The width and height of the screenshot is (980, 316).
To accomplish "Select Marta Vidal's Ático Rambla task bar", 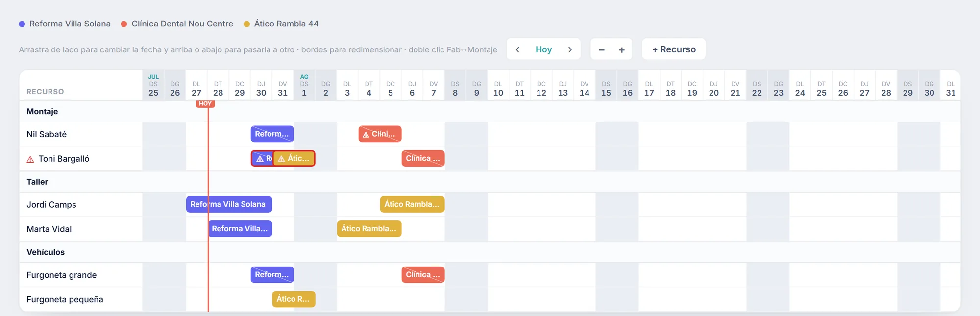I will tap(369, 229).
